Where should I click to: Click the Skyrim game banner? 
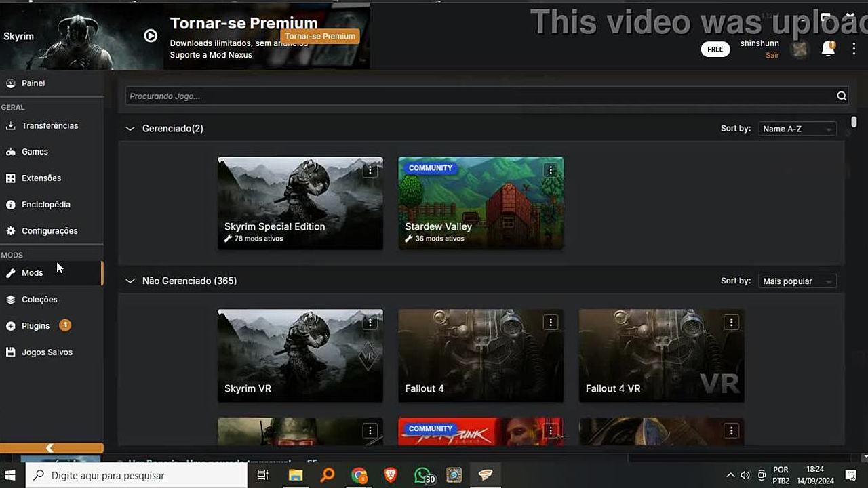pos(81,36)
